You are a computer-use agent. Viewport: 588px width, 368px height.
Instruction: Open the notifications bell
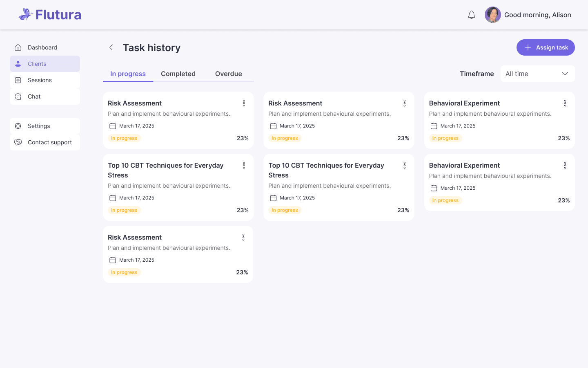(472, 15)
